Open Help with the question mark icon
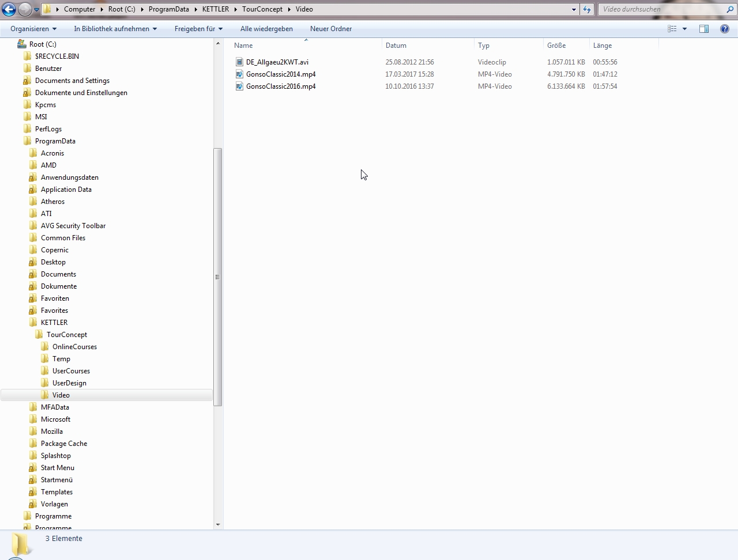This screenshot has width=738, height=560. [x=725, y=29]
